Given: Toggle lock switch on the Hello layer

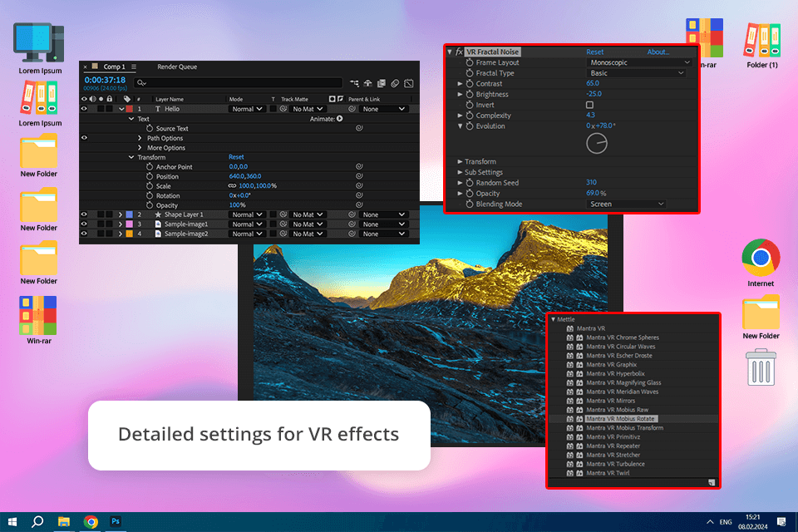Looking at the screenshot, I should (109, 109).
